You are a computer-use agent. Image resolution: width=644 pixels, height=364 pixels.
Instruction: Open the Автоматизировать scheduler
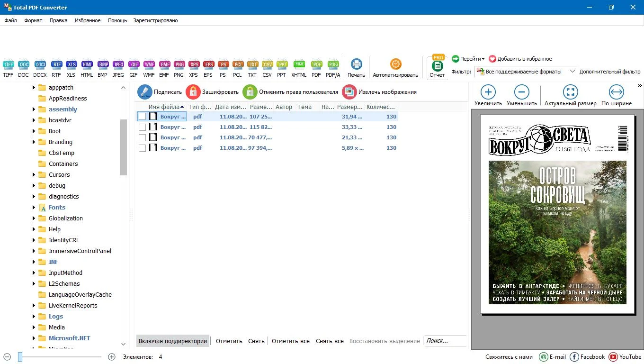(395, 67)
